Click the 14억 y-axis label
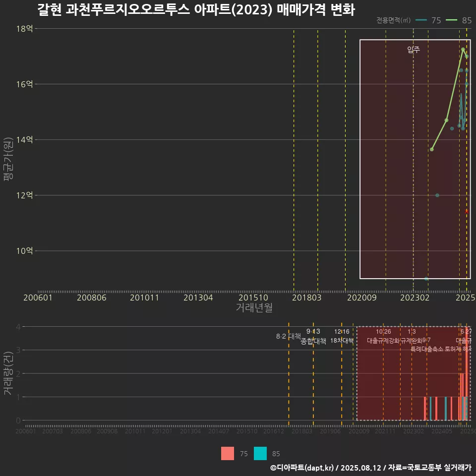This screenshot has height=476, width=476. 25,140
